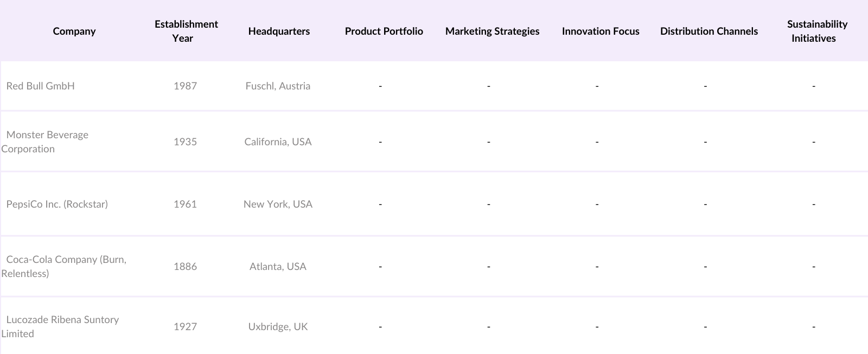The height and width of the screenshot is (354, 868).
Task: Select the Lucozade Ribena Suntory Limited cell
Action: [x=62, y=326]
